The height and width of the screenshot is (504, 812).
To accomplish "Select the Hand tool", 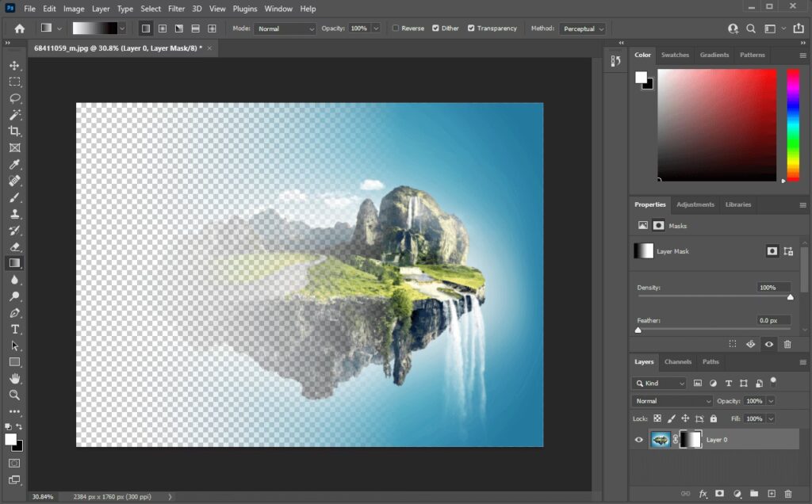I will point(14,378).
